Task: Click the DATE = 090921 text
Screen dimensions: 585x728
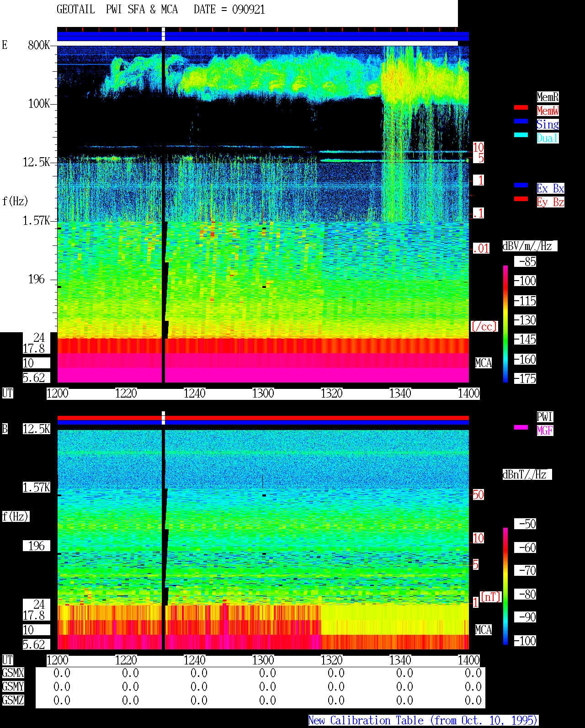Action: pos(229,9)
